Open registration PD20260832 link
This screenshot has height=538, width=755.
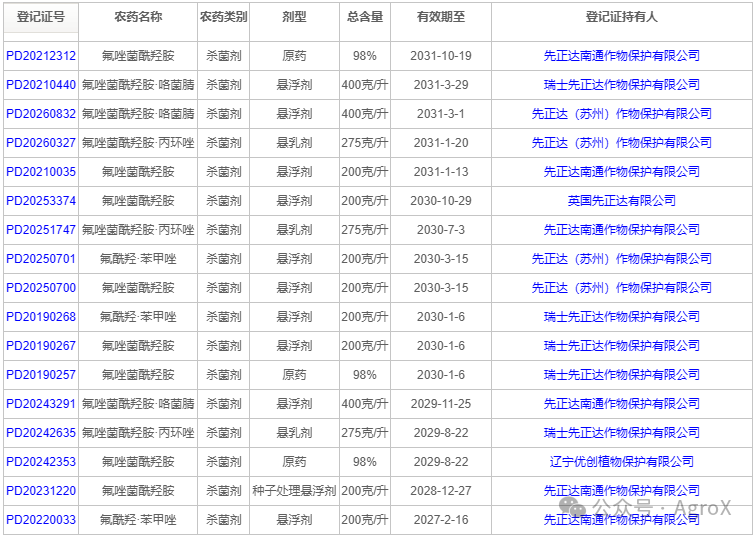[x=41, y=114]
